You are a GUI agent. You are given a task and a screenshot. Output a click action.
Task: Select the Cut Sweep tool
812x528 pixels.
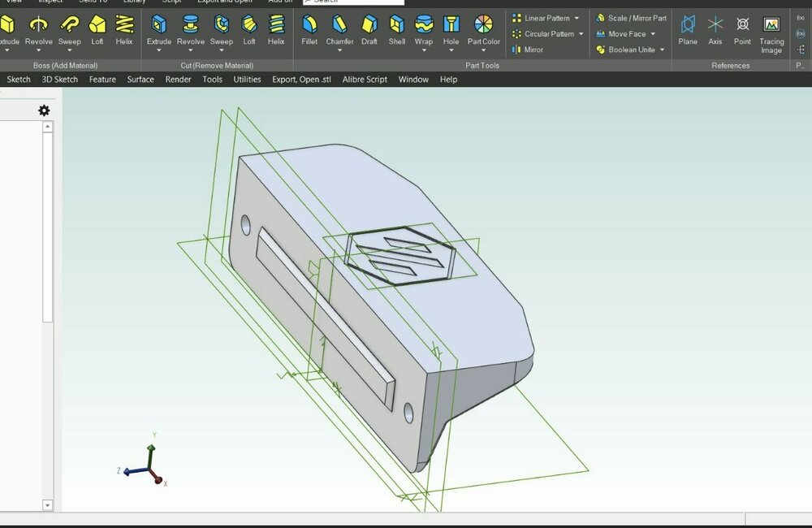[221, 30]
